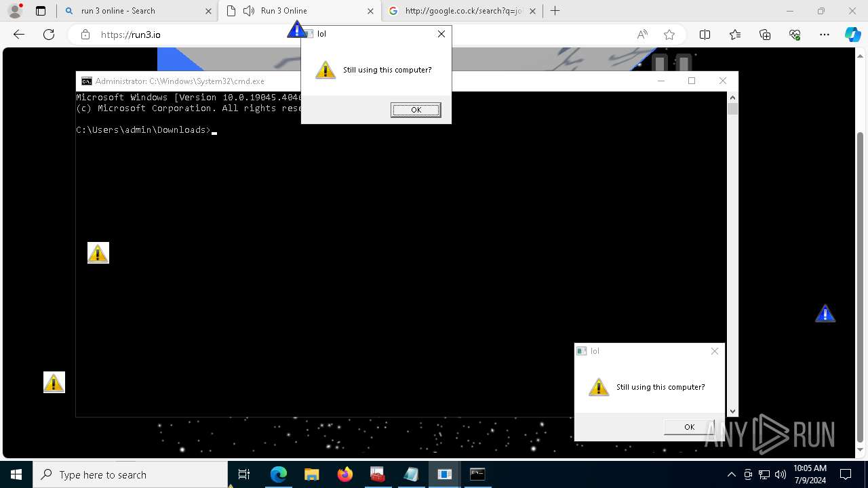Open the notification center icon
The height and width of the screenshot is (488, 868).
point(846,474)
